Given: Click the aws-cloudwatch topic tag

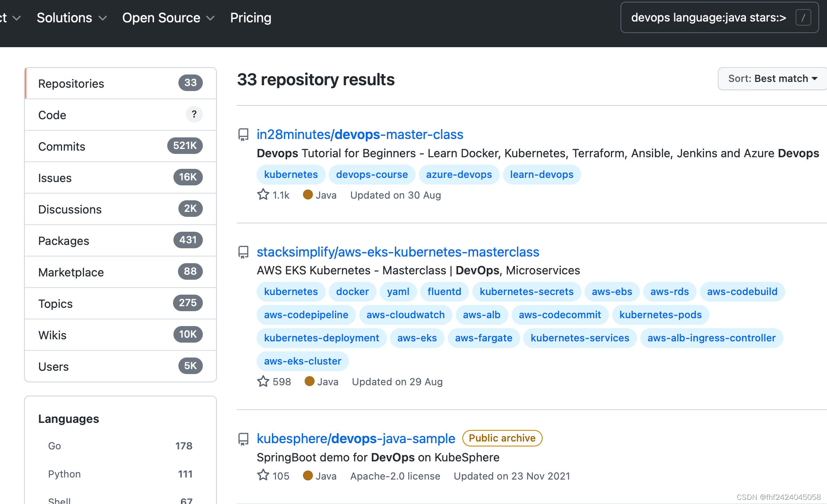Looking at the screenshot, I should point(406,315).
